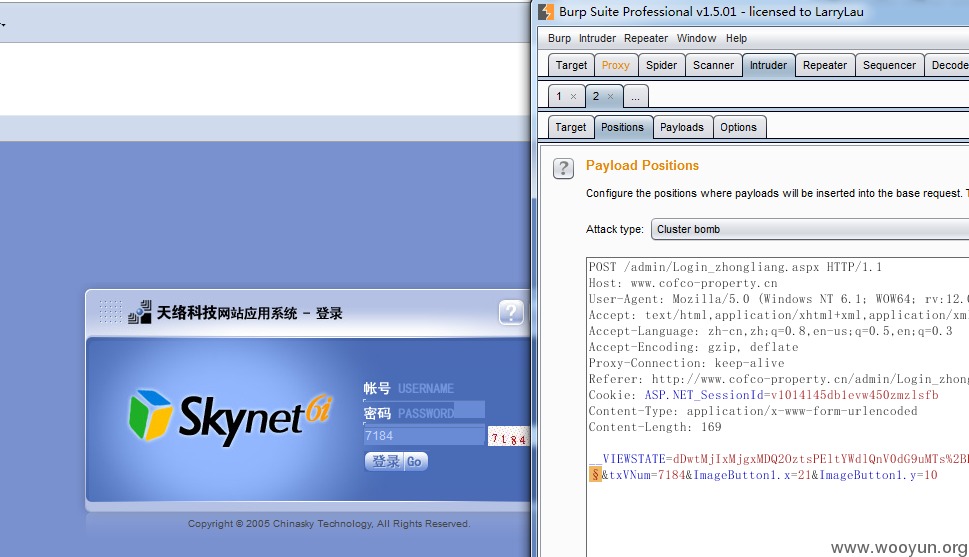Click the Skynet logo on the login page
Image resolution: width=969 pixels, height=557 pixels.
tap(231, 417)
